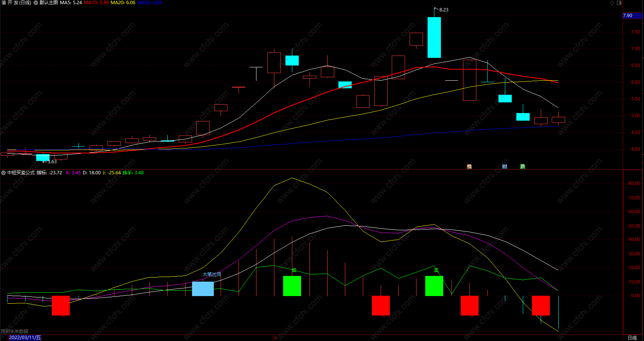Click the 大笔出货 signal label
Image resolution: width=644 pixels, height=341 pixels.
click(211, 274)
